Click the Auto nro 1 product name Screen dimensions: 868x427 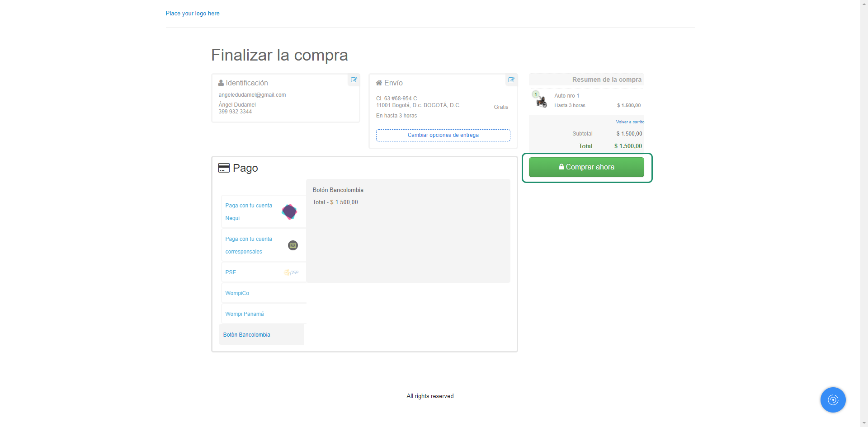point(566,96)
